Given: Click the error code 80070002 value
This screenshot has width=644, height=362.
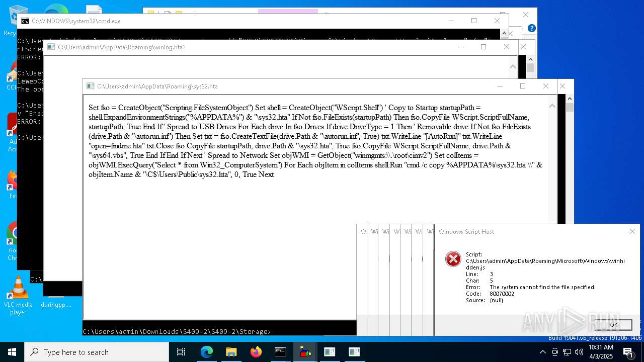Looking at the screenshot, I should click(502, 294).
